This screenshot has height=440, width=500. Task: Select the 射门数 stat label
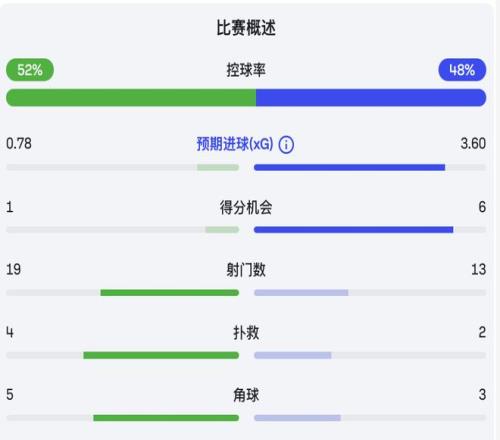246,270
